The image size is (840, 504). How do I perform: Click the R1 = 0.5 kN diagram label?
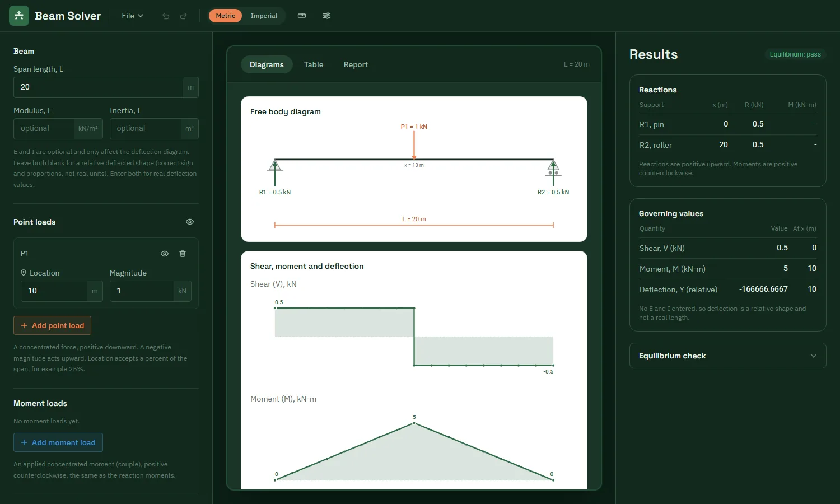[275, 192]
